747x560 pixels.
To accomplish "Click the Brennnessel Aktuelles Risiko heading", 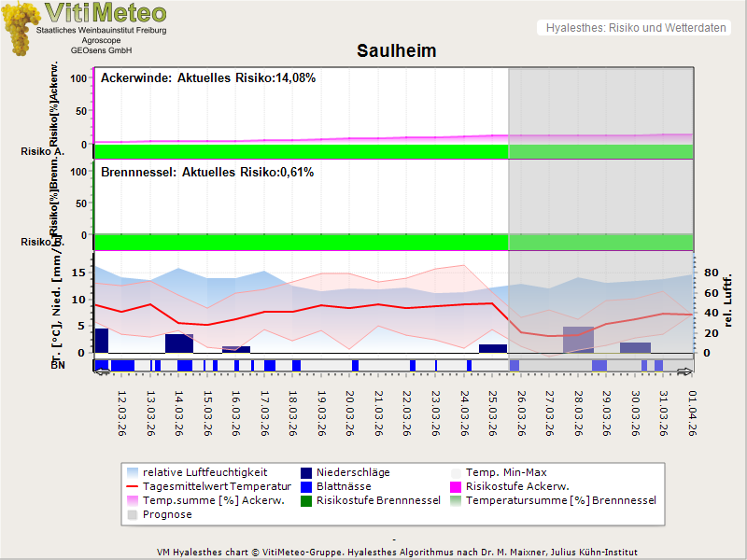I will coord(206,173).
